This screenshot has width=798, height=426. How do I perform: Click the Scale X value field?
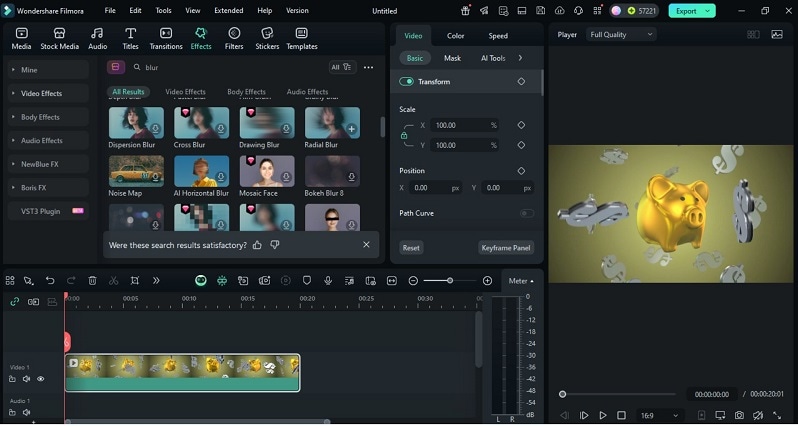click(x=464, y=125)
